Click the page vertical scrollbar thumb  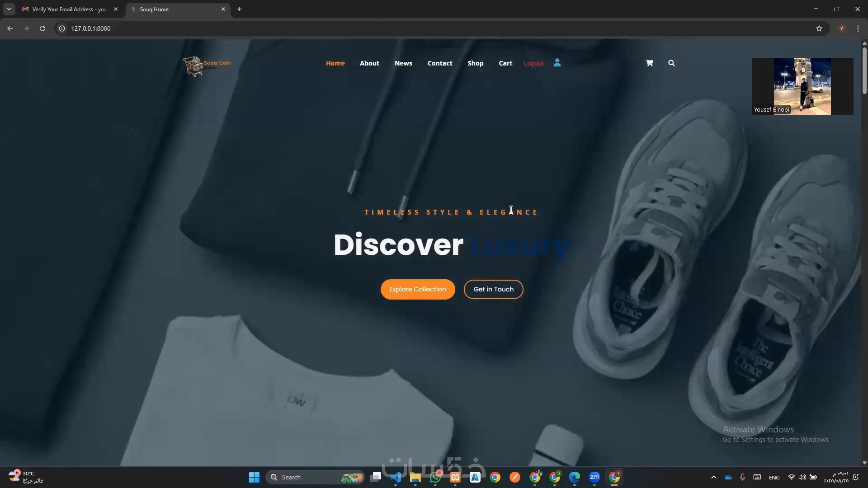tap(864, 70)
